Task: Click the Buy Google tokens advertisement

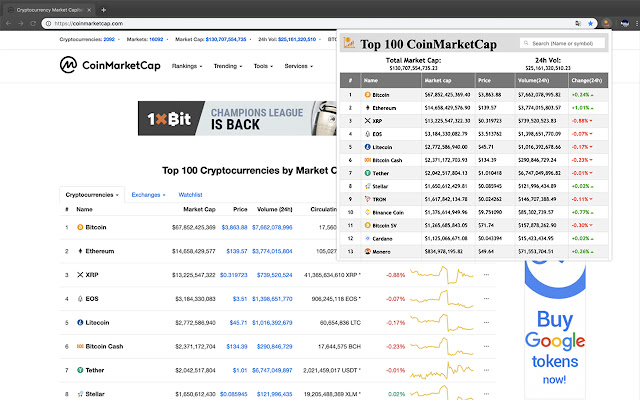Action: point(555,331)
